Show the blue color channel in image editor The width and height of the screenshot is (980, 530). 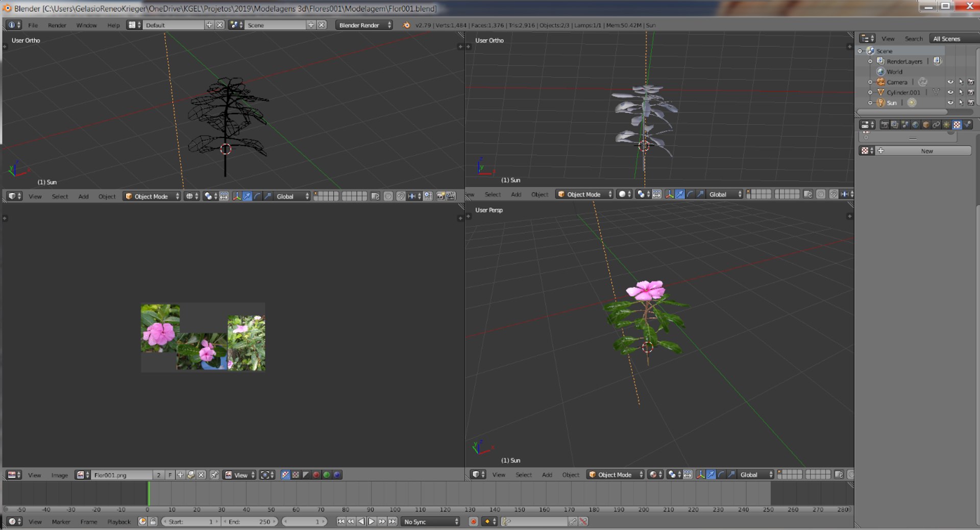[x=337, y=475]
